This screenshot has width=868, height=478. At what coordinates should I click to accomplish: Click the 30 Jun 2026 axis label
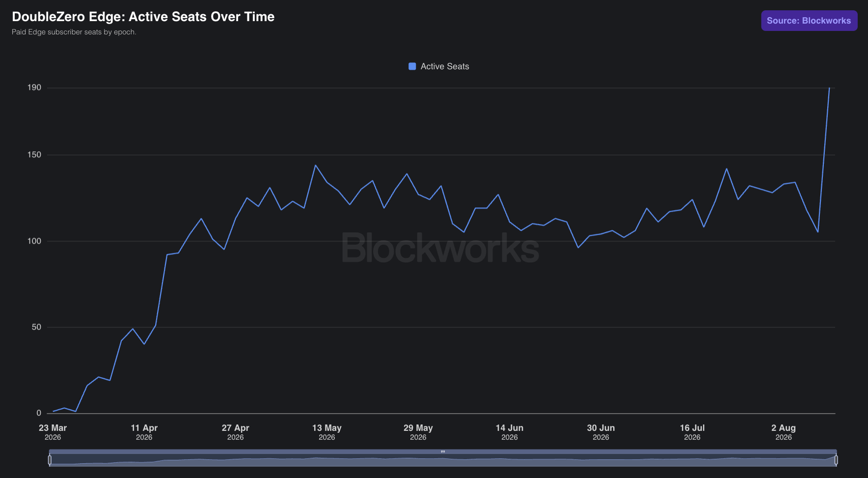click(600, 432)
